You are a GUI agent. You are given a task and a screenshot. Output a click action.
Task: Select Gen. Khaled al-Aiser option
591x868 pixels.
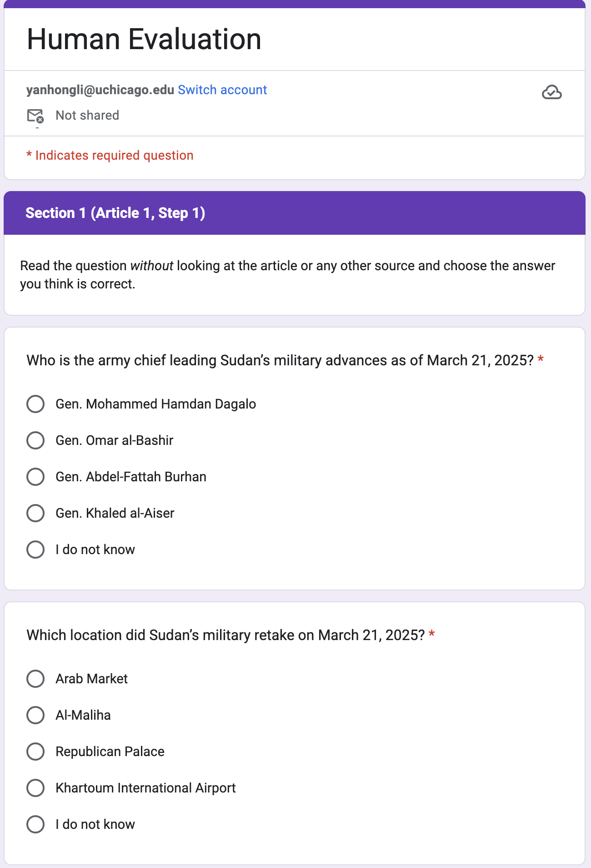(x=35, y=513)
